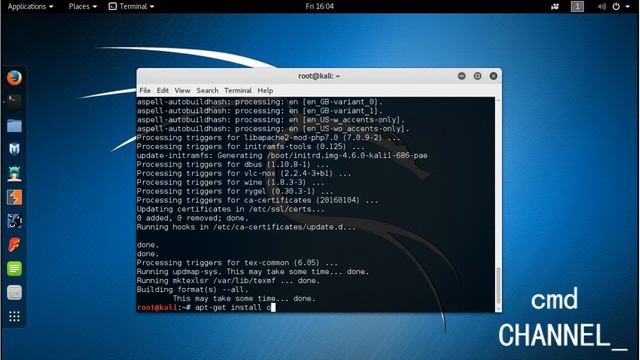Click the volume icon in top bar
The height and width of the screenshot is (360, 640).
click(x=602, y=6)
